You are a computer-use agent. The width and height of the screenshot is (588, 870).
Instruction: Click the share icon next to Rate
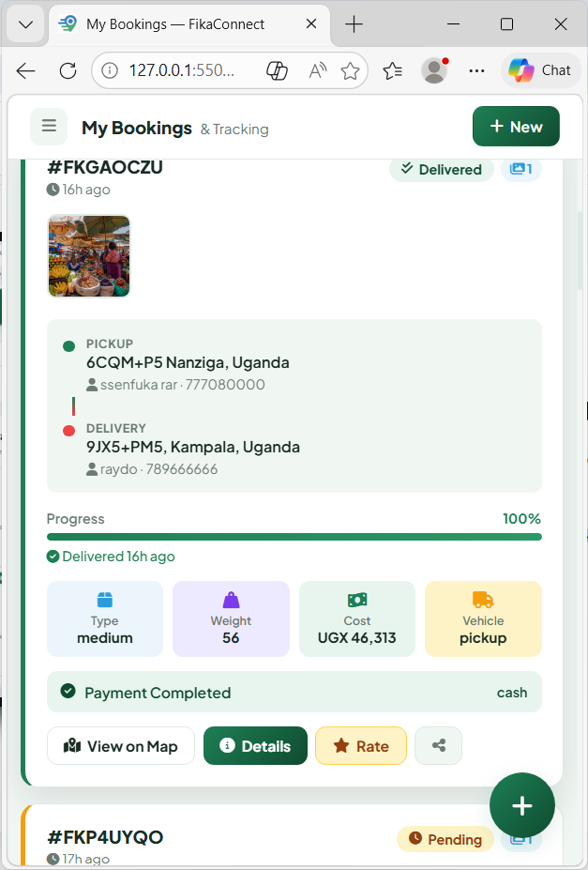point(438,745)
